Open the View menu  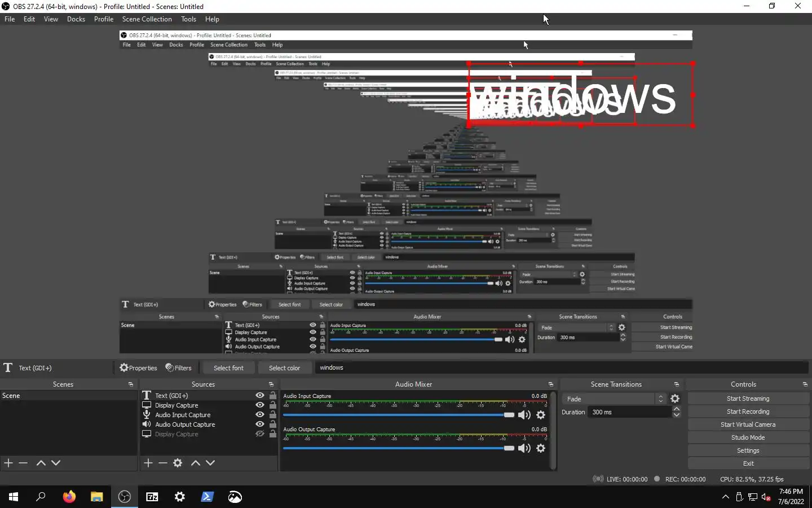pyautogui.click(x=51, y=19)
